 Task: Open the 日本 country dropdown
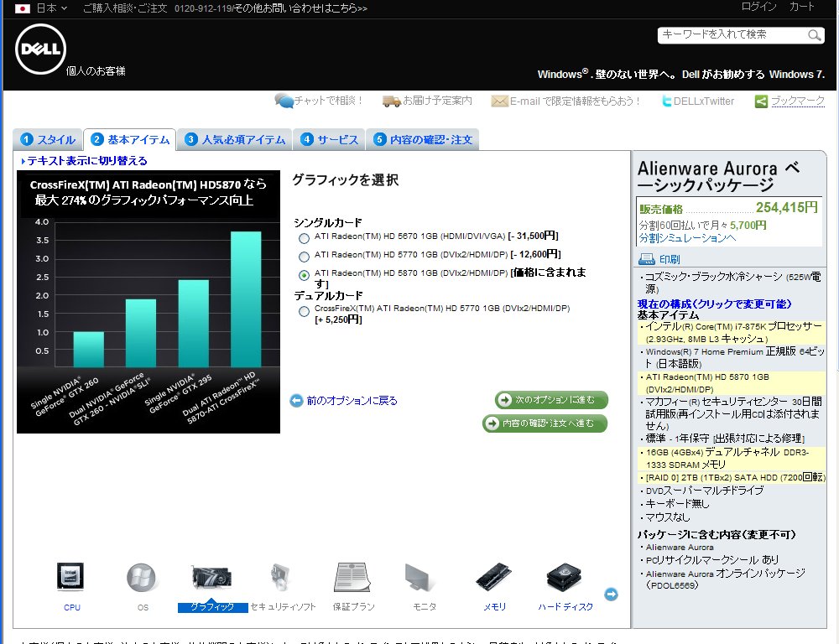pyautogui.click(x=52, y=8)
